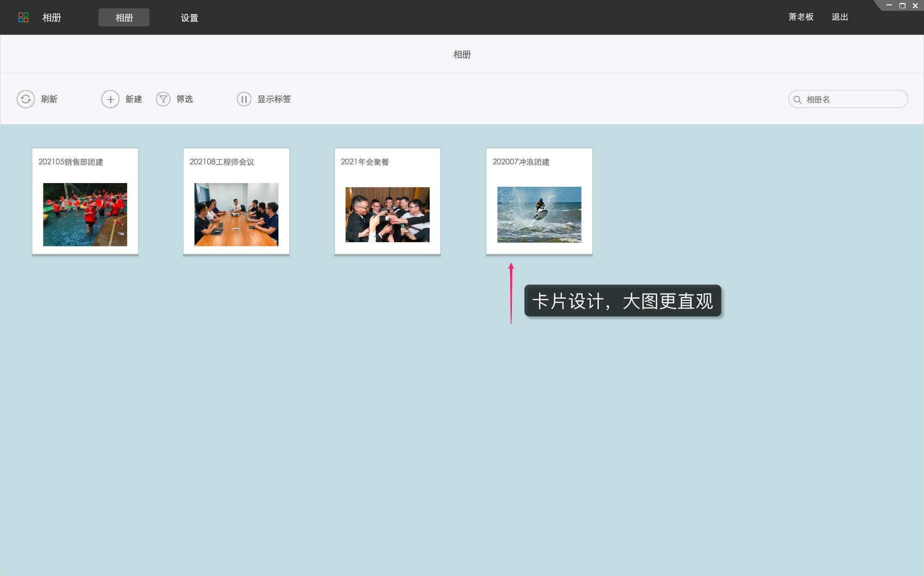
Task: Open the 2021年会聚餐 album thumbnail
Action: point(388,214)
